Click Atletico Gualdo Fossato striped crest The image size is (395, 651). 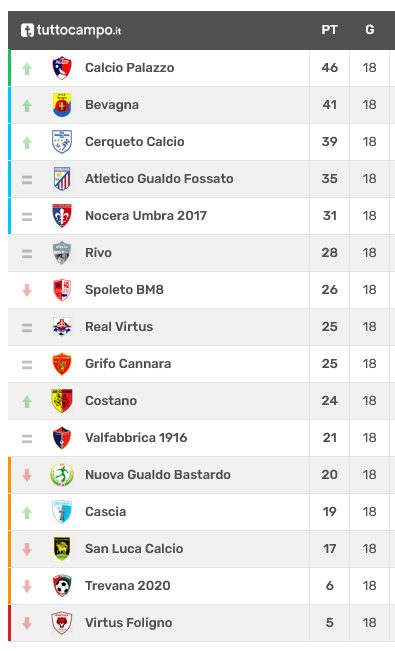coord(62,179)
